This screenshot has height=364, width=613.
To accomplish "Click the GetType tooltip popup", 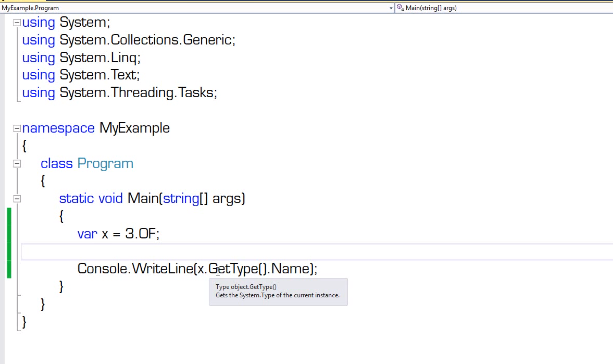I will [278, 292].
